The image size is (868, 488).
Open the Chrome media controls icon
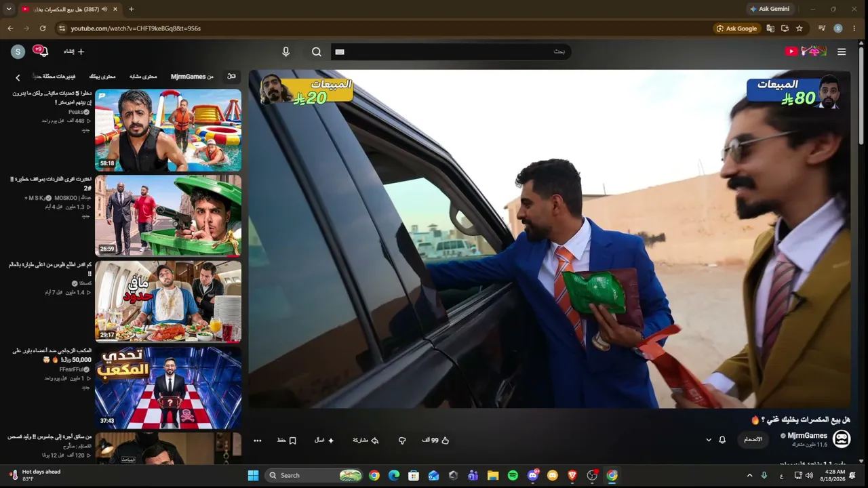click(x=822, y=28)
